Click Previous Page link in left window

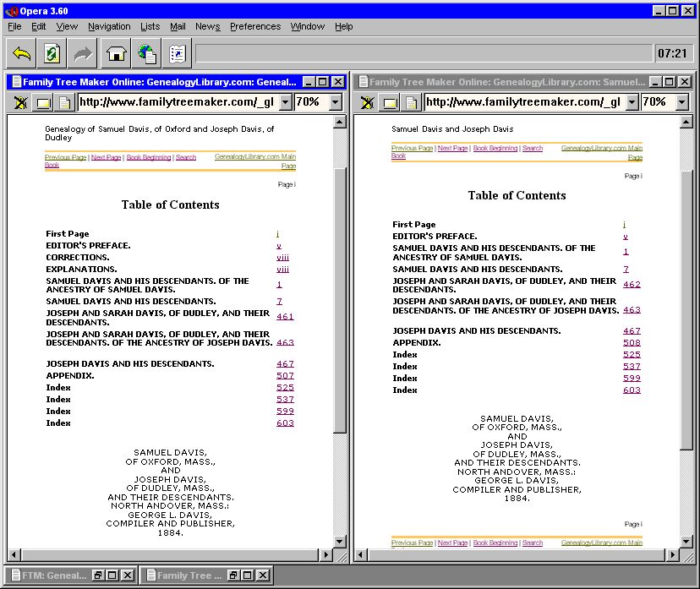[65, 157]
